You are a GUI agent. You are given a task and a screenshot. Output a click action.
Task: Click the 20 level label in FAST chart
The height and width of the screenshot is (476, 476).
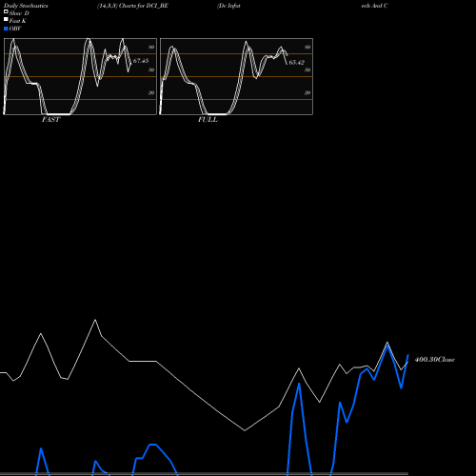pyautogui.click(x=151, y=92)
